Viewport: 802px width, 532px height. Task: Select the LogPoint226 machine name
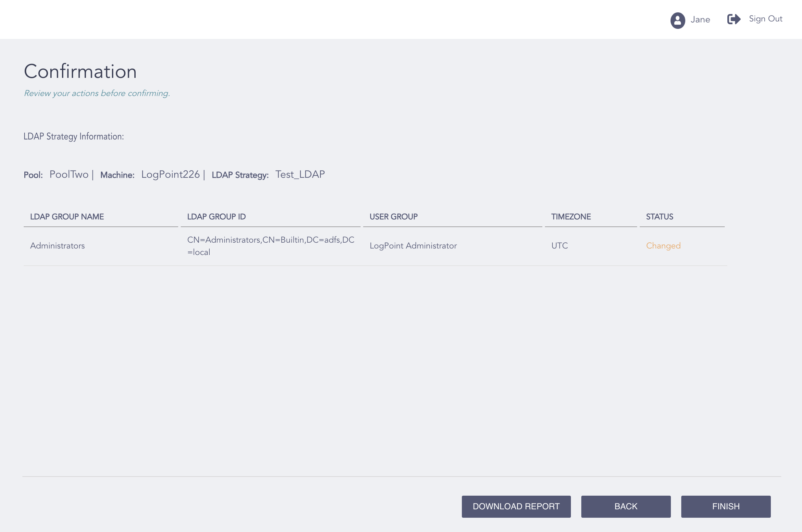[170, 175]
